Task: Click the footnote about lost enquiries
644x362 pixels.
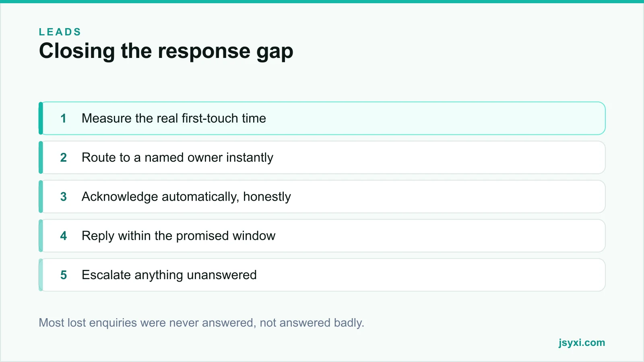Action: click(x=201, y=323)
